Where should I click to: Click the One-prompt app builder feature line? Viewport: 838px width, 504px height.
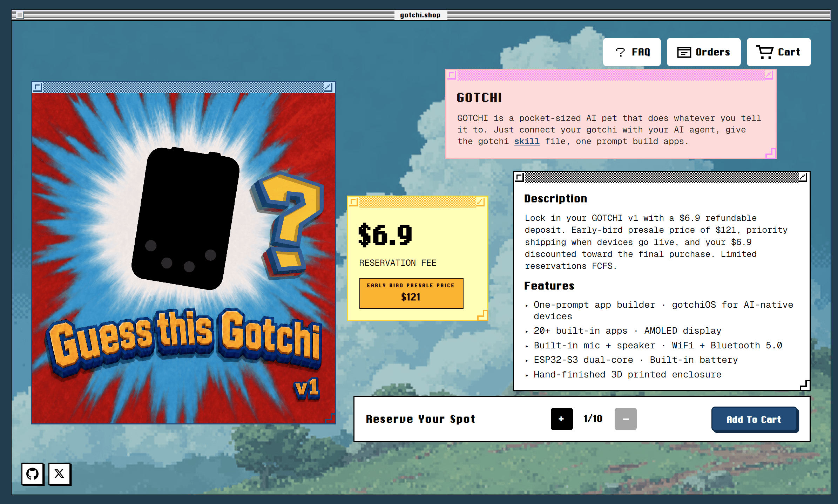tap(663, 311)
